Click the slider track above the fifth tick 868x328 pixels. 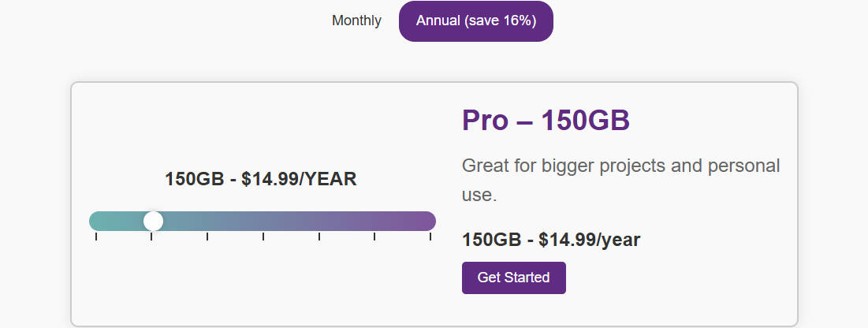pyautogui.click(x=319, y=221)
